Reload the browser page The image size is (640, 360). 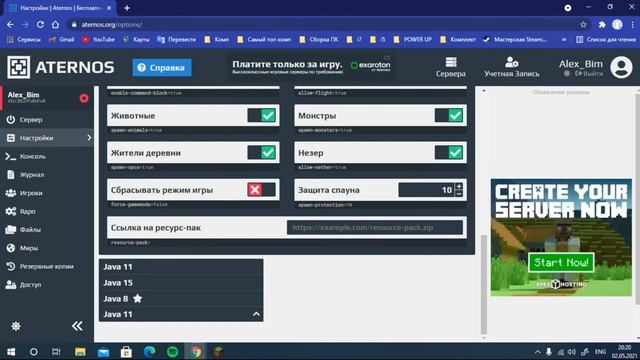(x=40, y=24)
